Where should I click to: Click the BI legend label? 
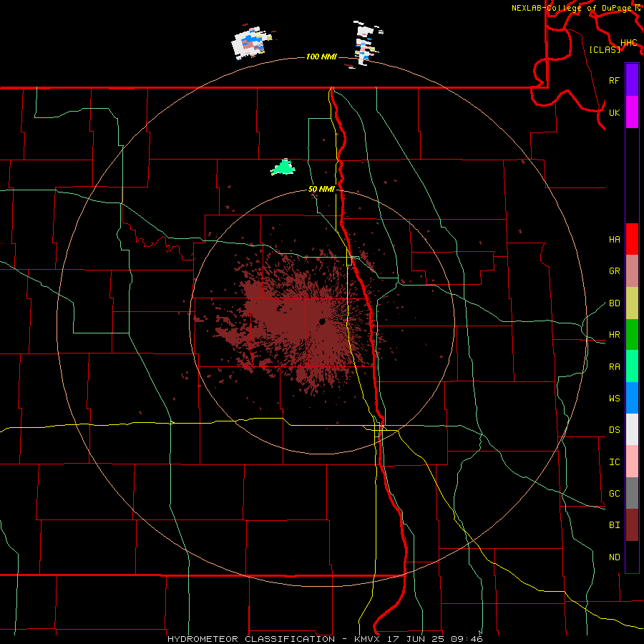tap(614, 525)
